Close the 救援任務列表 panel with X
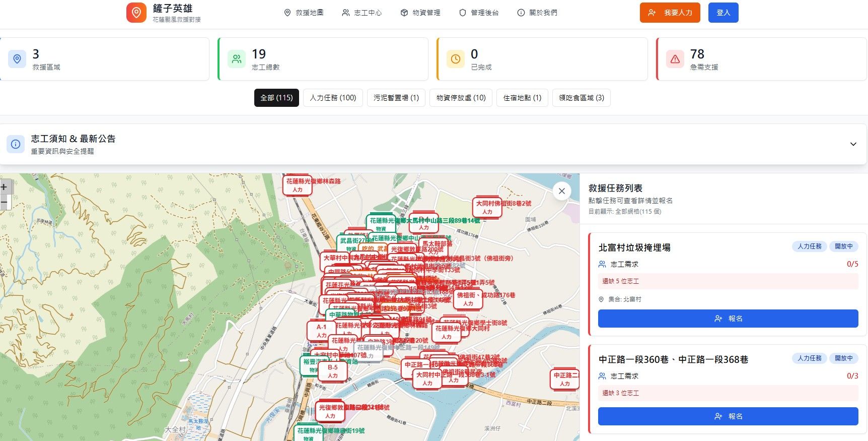Viewport: 868px width, 441px height. [x=562, y=191]
